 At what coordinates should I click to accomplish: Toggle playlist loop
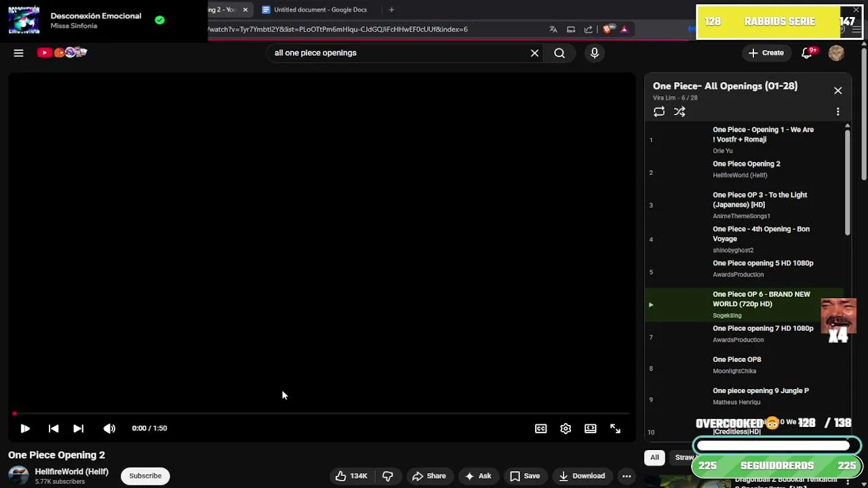[x=659, y=112]
